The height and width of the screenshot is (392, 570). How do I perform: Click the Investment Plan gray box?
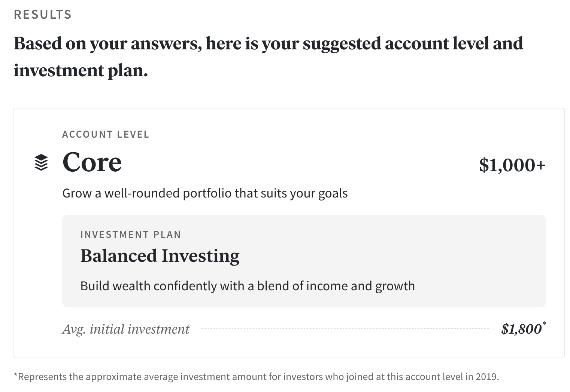pos(304,261)
